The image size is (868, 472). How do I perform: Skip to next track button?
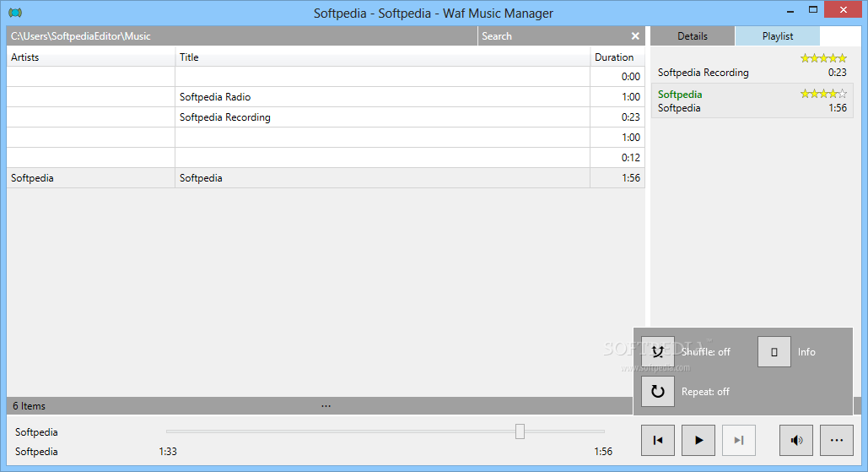pos(738,441)
